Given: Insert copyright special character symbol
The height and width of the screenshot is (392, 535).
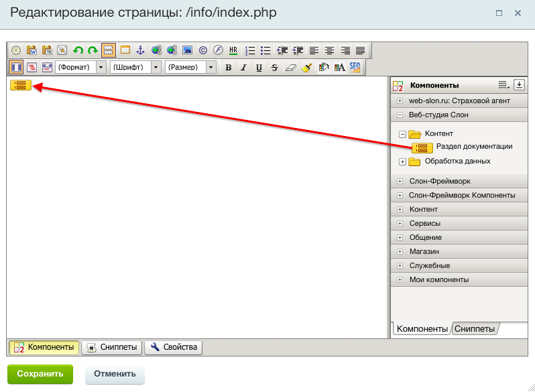Looking at the screenshot, I should [x=203, y=50].
